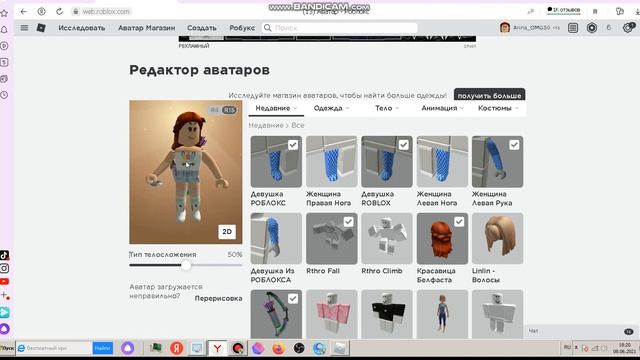Uncheck the Женщина Левая Рука item
This screenshot has height=360, width=640.
(514, 145)
